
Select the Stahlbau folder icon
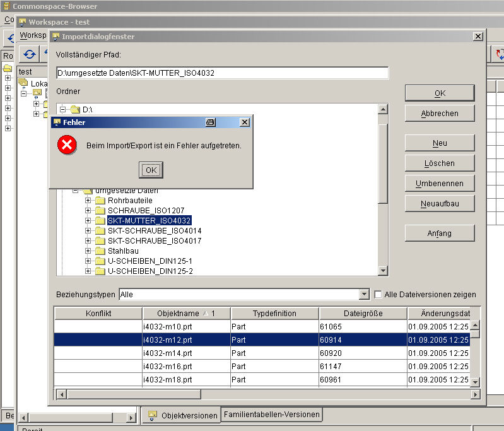pyautogui.click(x=100, y=251)
